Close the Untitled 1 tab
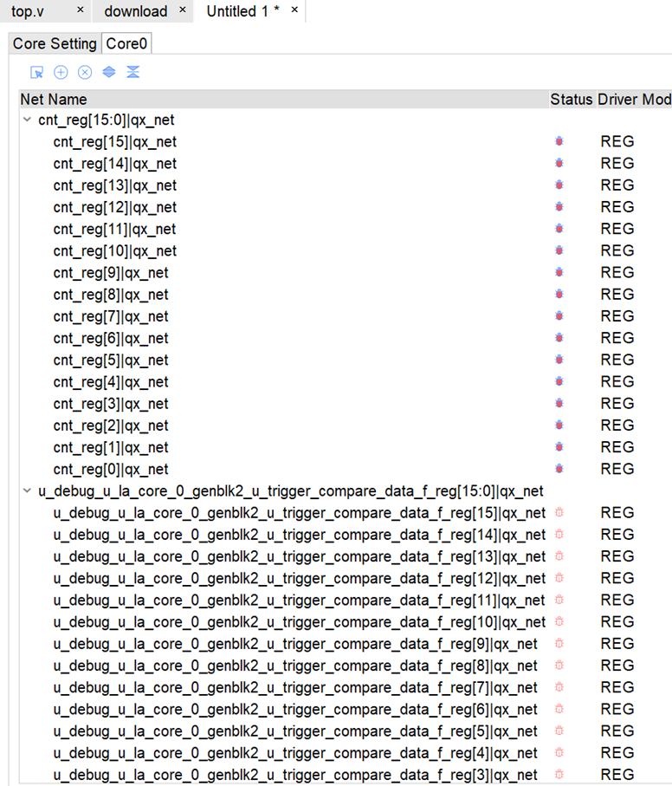Image resolution: width=672 pixels, height=786 pixels. click(295, 10)
